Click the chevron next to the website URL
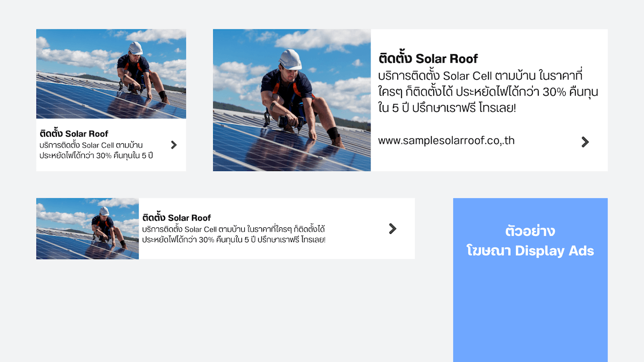This screenshot has height=362, width=644. click(x=585, y=142)
